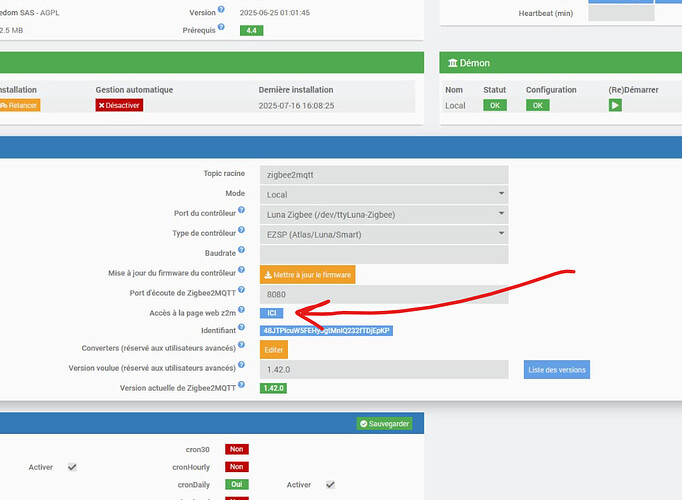Viewport: 682px width, 500px height.
Task: Show help for Version actuelle de Zigbee2MQTT
Action: tap(241, 385)
